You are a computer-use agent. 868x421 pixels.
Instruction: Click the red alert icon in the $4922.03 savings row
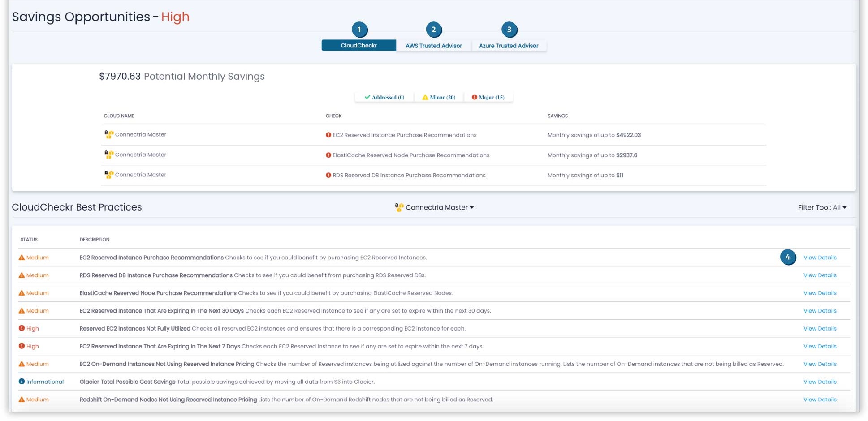(328, 135)
